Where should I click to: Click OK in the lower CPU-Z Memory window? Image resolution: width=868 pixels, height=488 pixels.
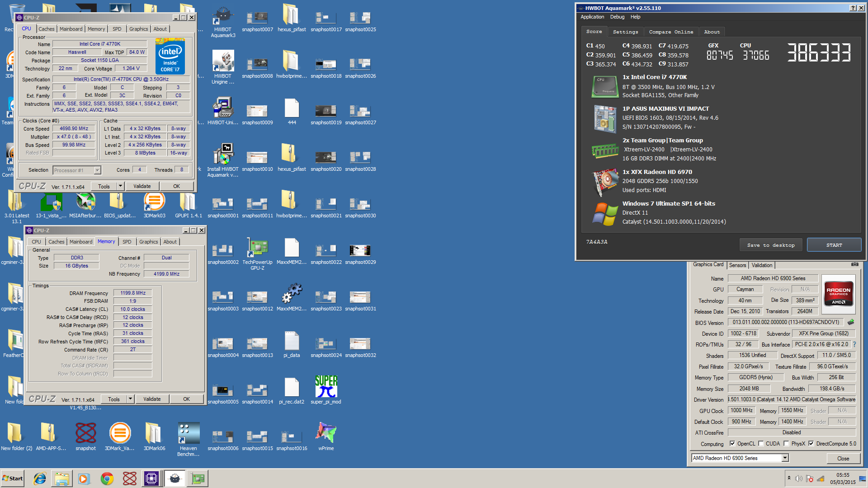186,399
